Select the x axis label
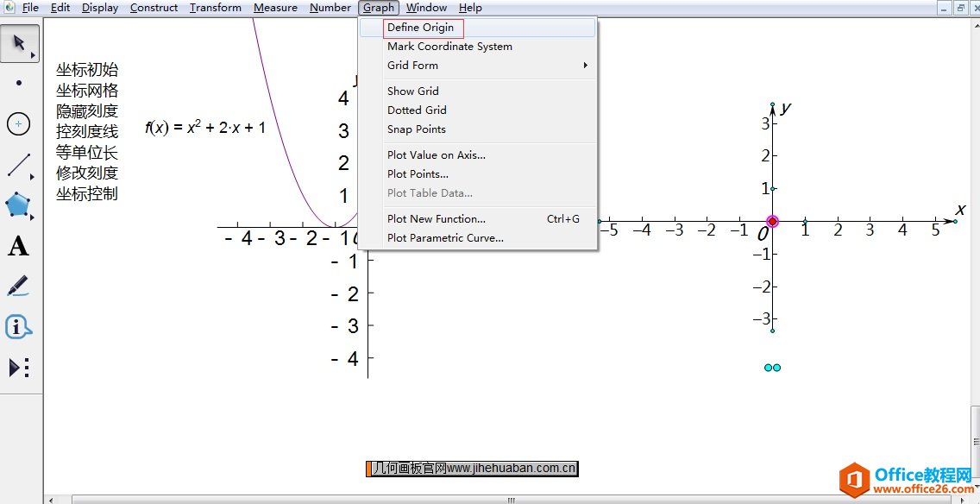 (x=961, y=210)
